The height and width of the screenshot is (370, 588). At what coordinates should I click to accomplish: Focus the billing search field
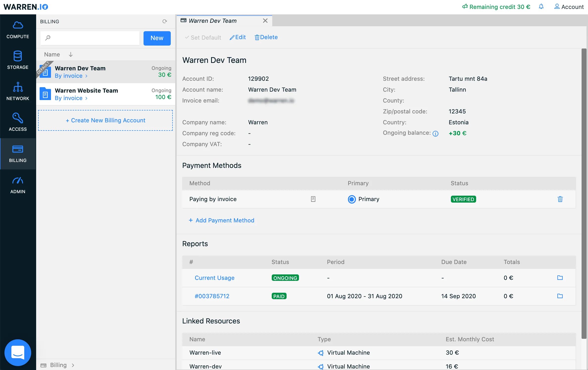90,38
